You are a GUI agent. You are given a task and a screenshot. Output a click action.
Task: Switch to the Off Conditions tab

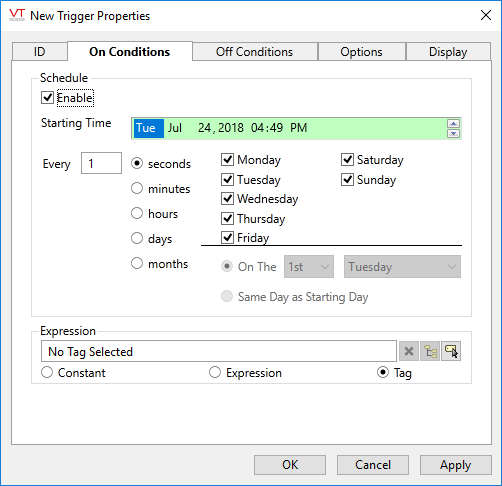click(x=255, y=52)
